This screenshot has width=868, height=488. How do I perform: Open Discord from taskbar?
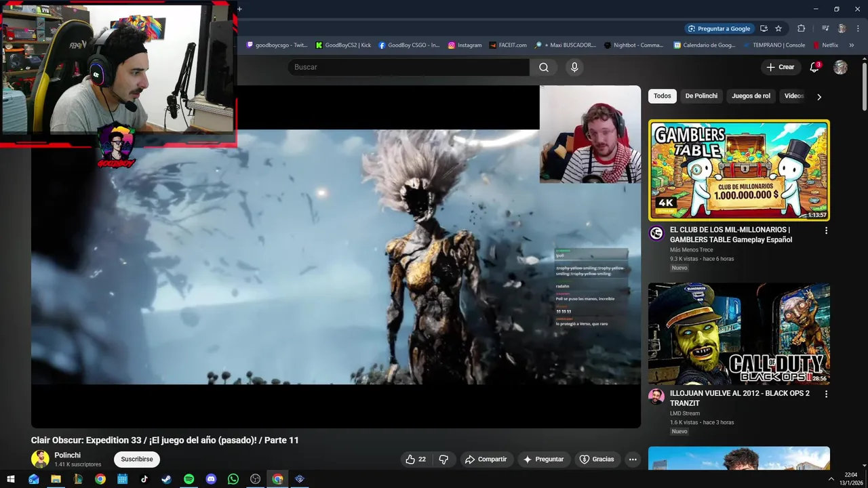[211, 479]
